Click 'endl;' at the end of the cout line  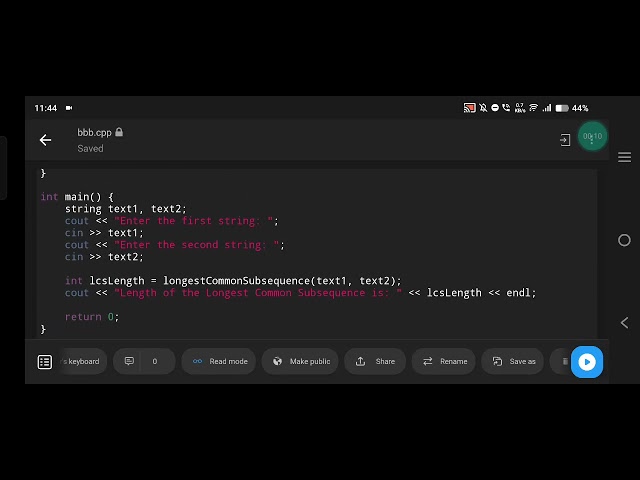tap(521, 293)
